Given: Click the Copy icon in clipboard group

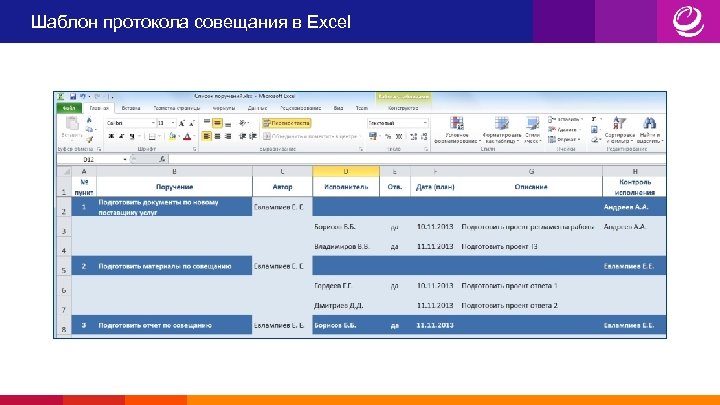Looking at the screenshot, I should point(90,129).
